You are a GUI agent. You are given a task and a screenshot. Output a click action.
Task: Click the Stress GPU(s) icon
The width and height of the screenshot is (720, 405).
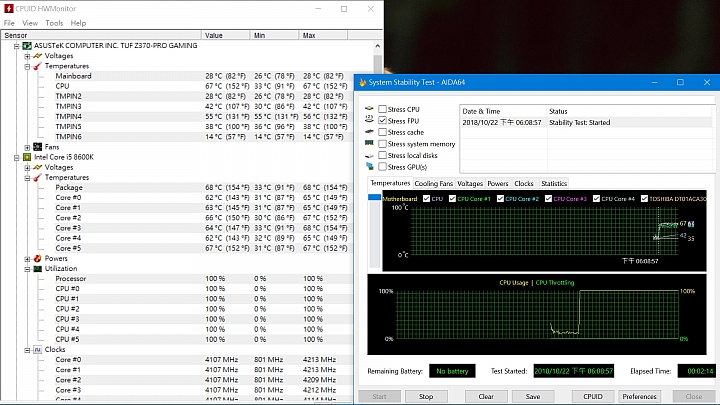tap(369, 166)
